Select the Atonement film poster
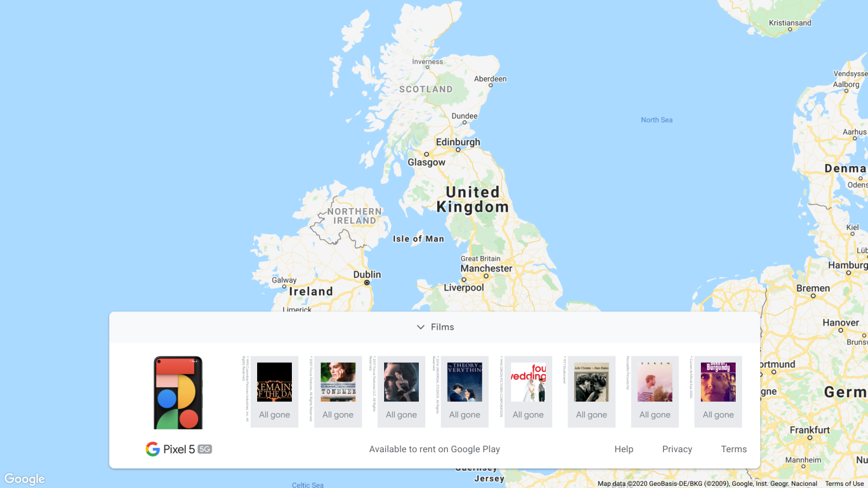 pos(338,382)
